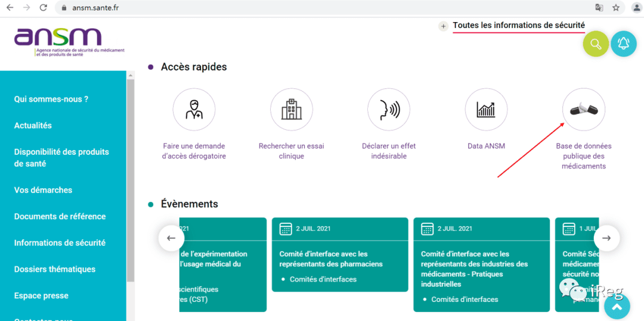Open Toutes les informations de sécurité link
The width and height of the screenshot is (644, 321).
pyautogui.click(x=519, y=26)
